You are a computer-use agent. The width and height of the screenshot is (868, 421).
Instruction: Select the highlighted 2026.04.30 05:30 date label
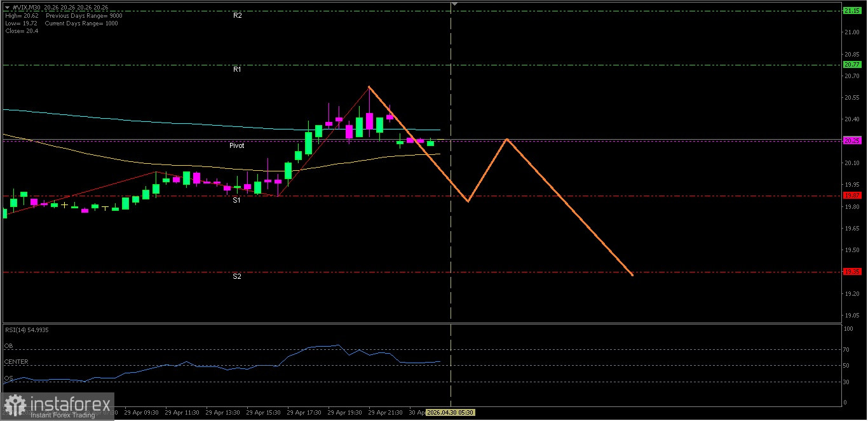point(451,412)
